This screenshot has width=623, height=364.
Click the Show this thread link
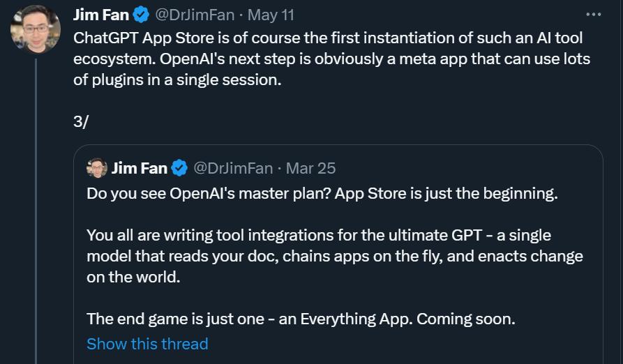coord(147,344)
